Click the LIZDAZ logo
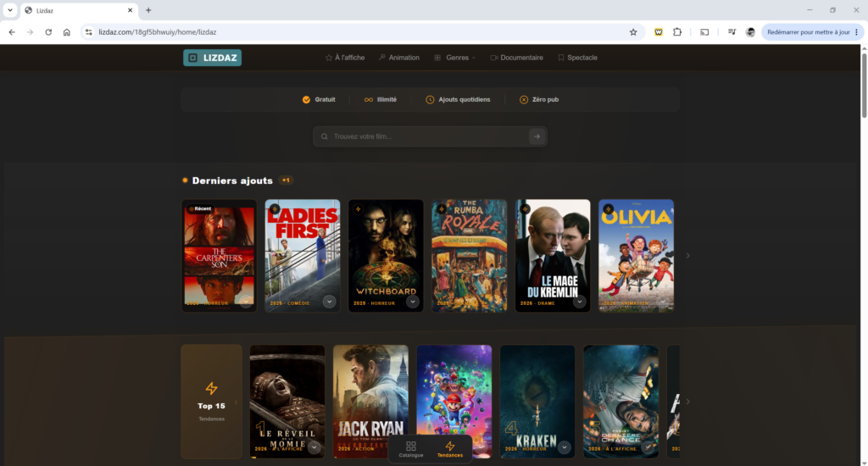This screenshot has height=466, width=868. click(212, 58)
